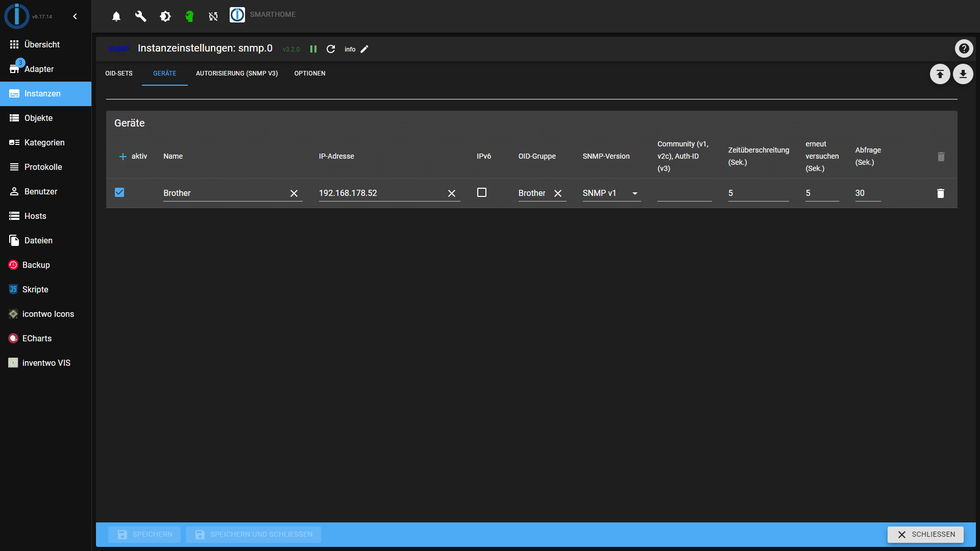980x551 pixels.
Task: Click the help question mark icon
Action: (x=964, y=48)
